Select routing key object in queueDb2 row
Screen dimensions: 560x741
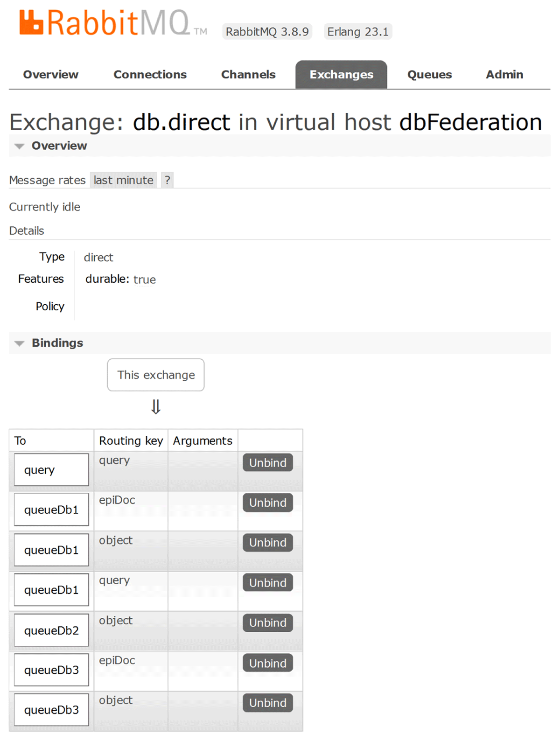tap(116, 621)
